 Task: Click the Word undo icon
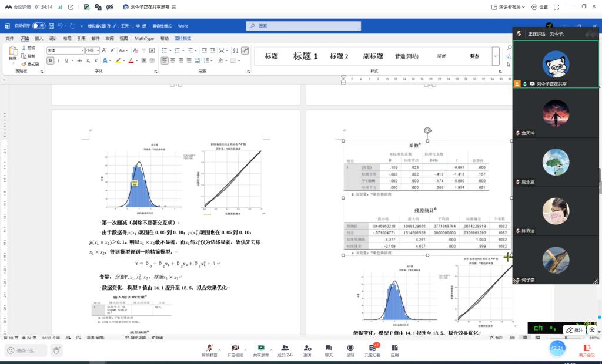61,26
